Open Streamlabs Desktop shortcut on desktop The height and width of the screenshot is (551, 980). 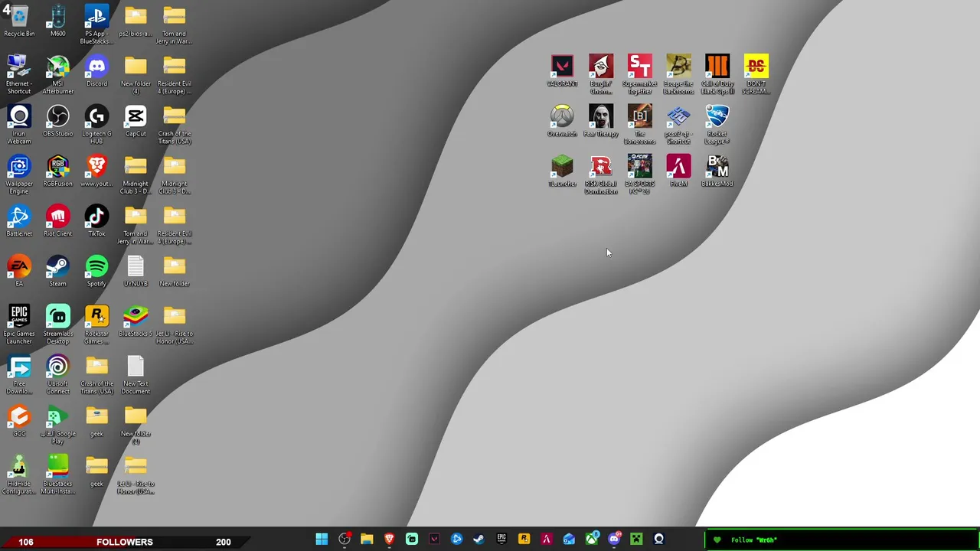pyautogui.click(x=57, y=324)
